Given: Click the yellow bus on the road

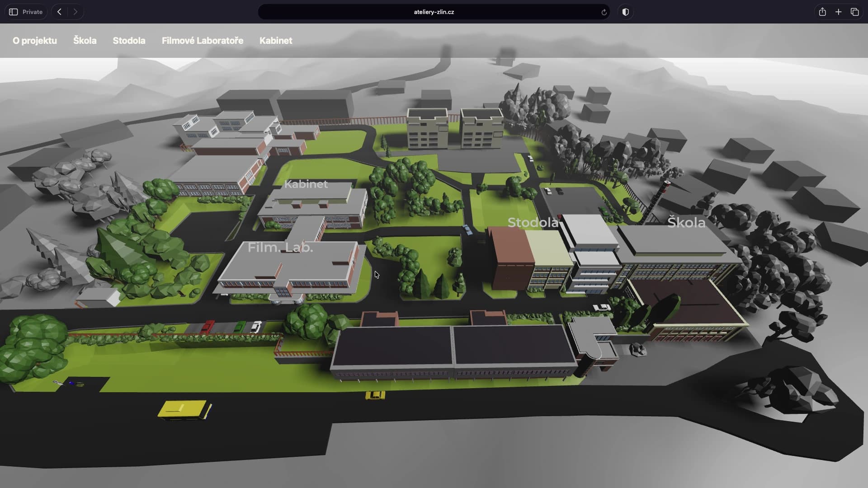Looking at the screenshot, I should [183, 409].
